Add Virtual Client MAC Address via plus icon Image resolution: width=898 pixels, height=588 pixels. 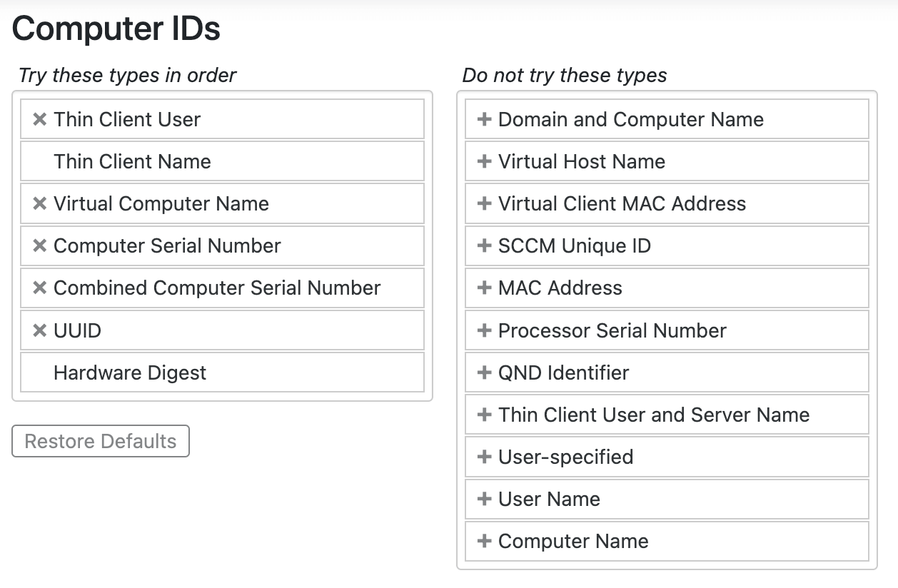[485, 203]
